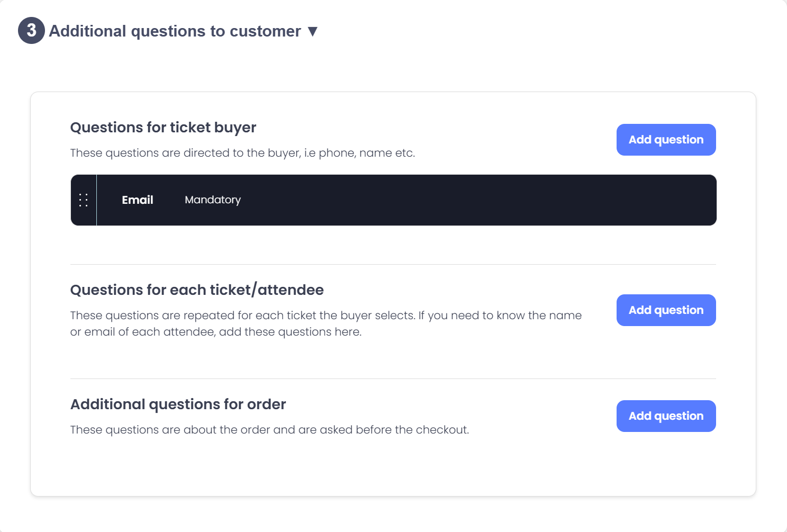Click the buyer questions description text
The height and width of the screenshot is (532, 787).
point(242,153)
